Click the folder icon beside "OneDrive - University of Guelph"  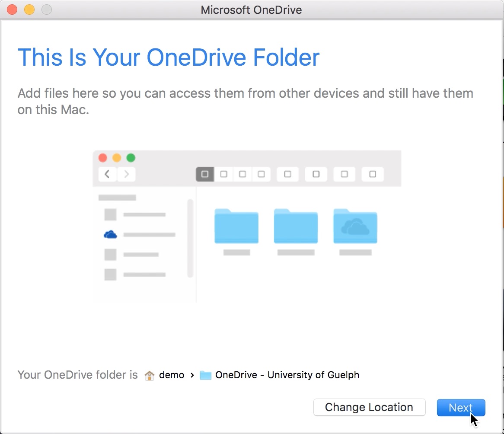204,375
